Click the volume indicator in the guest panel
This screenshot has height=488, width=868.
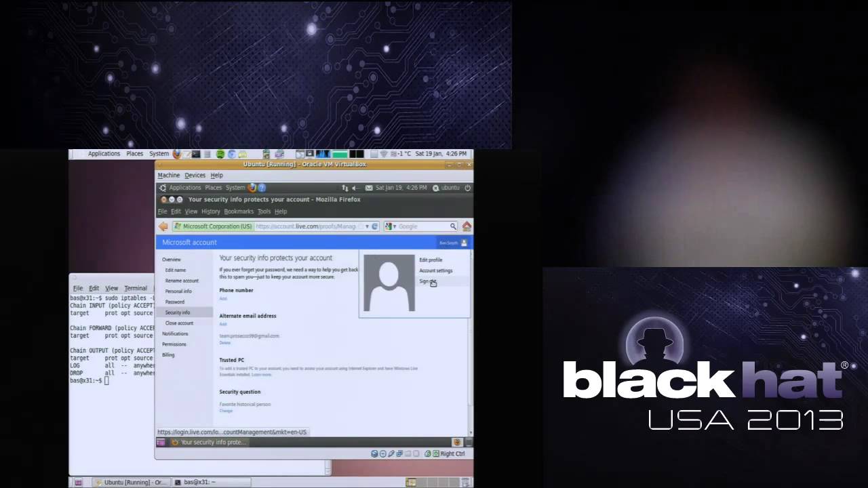[x=356, y=188]
